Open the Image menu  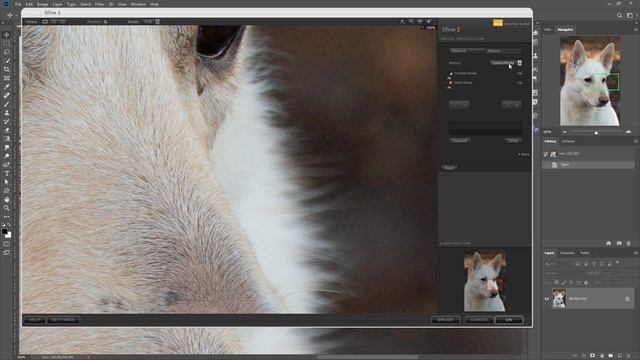pyautogui.click(x=42, y=4)
